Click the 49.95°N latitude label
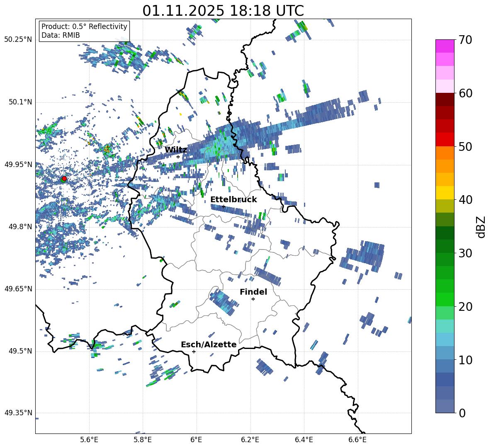Viewport: 491px width, 448px height. pos(18,165)
